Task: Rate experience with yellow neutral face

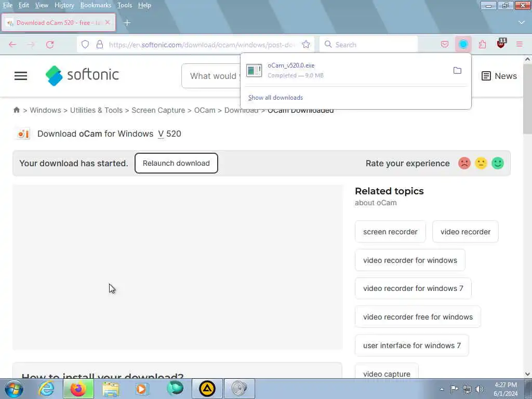Action: [481, 163]
